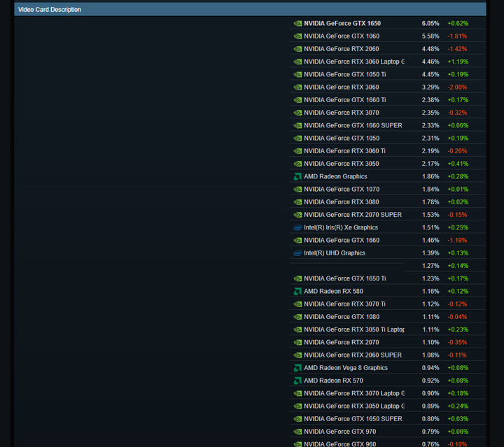Select NVIDIA GeForce GTX 1060 label
The width and height of the screenshot is (504, 447).
coord(342,36)
